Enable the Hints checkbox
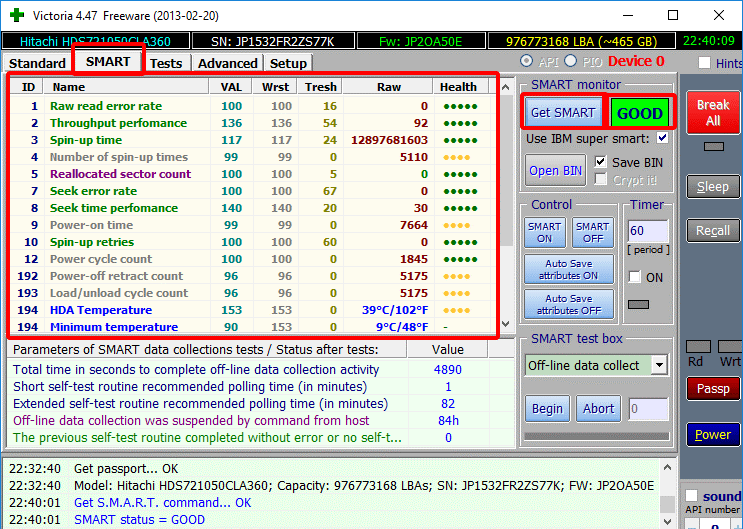Image resolution: width=743 pixels, height=529 pixels. point(704,63)
